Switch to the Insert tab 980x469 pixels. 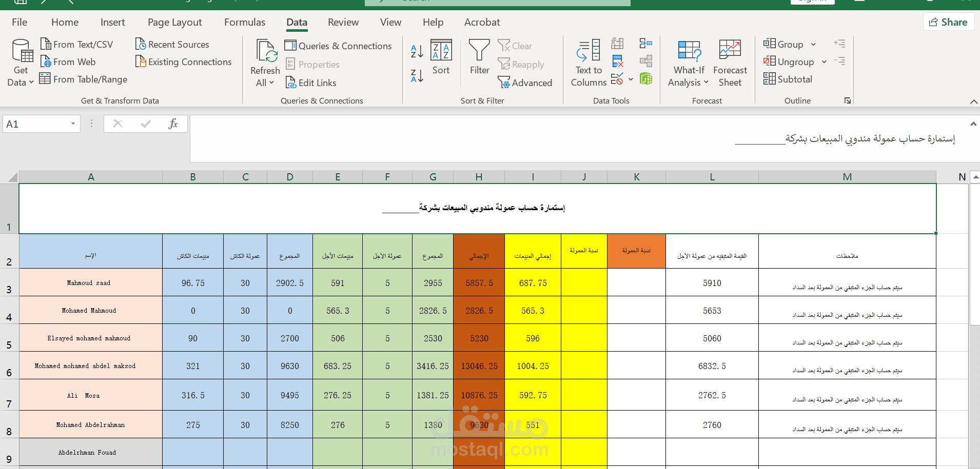coord(112,22)
